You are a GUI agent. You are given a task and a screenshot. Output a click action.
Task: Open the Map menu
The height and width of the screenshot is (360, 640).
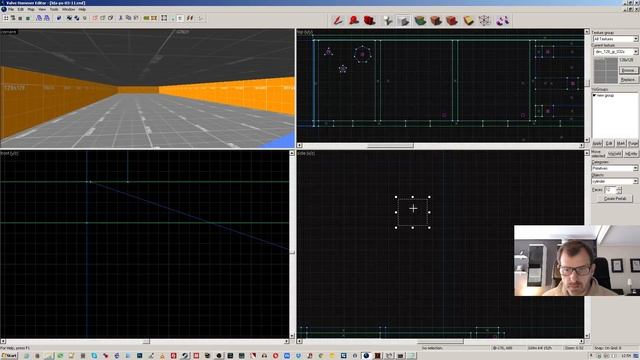31,9
